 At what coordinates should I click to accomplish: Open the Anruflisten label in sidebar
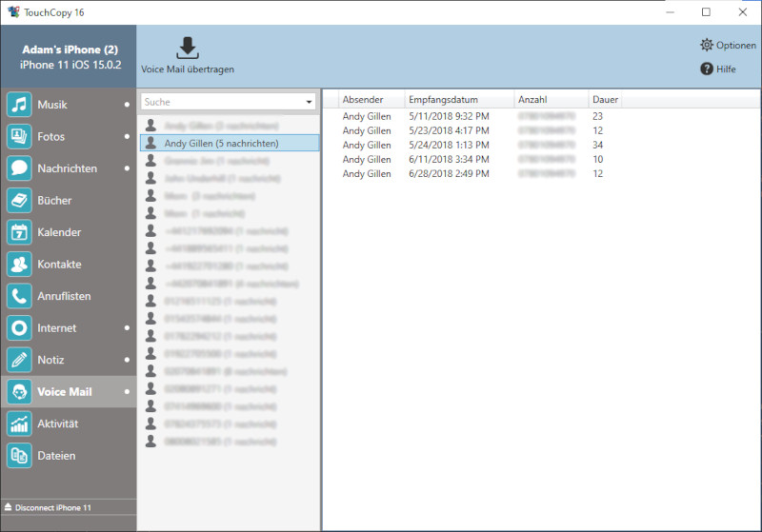pos(64,296)
